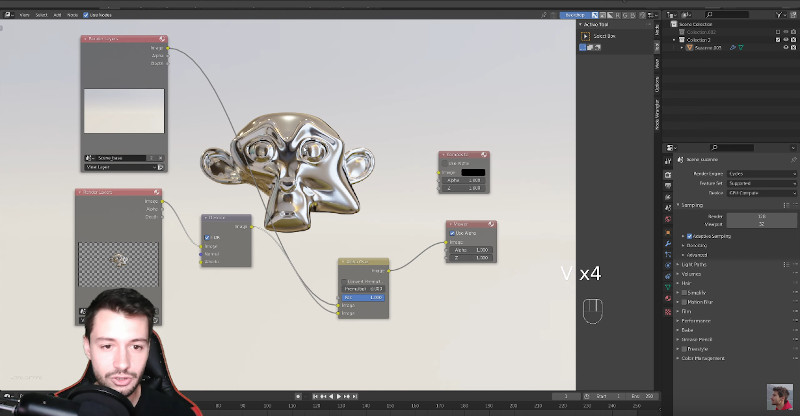Open Sampling presets list icon

click(x=786, y=205)
